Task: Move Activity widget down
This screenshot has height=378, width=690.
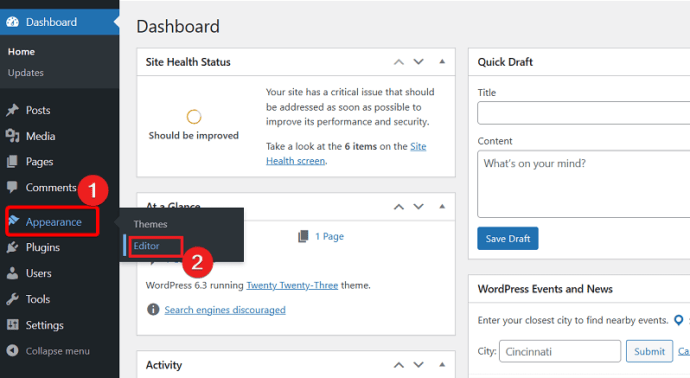Action: point(418,365)
